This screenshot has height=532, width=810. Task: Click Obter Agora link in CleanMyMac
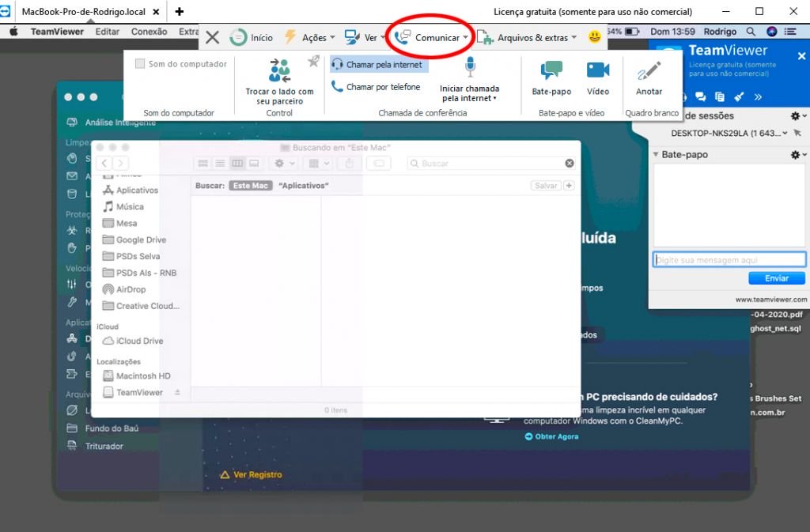(551, 436)
